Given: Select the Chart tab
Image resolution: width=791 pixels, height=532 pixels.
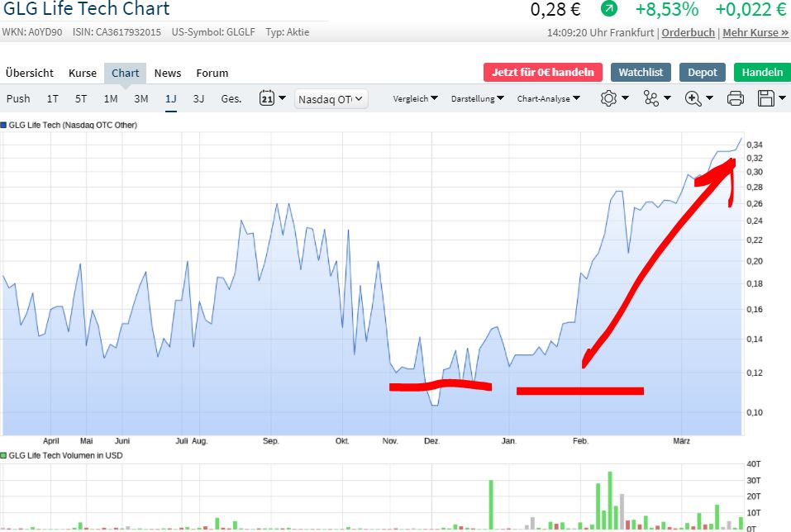Looking at the screenshot, I should [125, 74].
